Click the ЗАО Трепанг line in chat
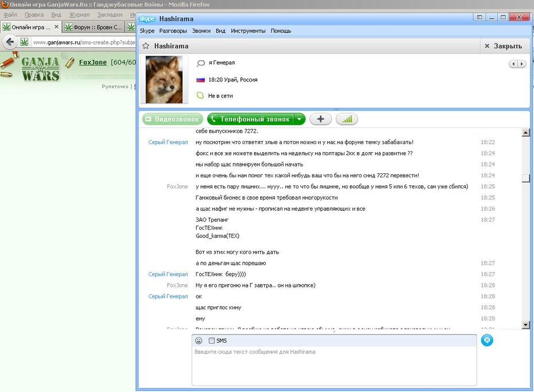534x392 pixels. point(212,220)
